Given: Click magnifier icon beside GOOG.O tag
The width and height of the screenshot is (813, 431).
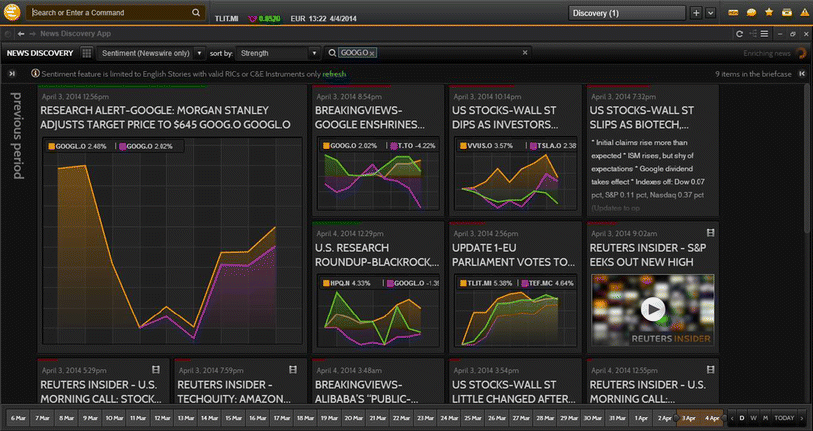Looking at the screenshot, I should (x=332, y=53).
